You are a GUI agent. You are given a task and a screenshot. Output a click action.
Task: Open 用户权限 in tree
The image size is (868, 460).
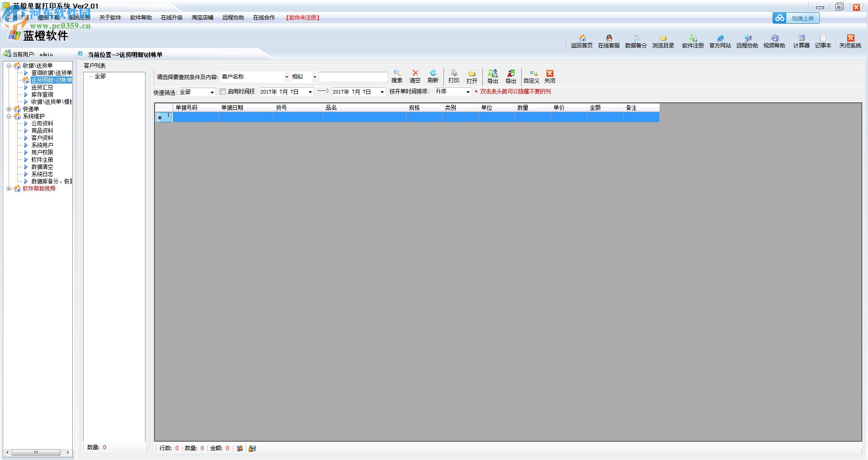(42, 152)
